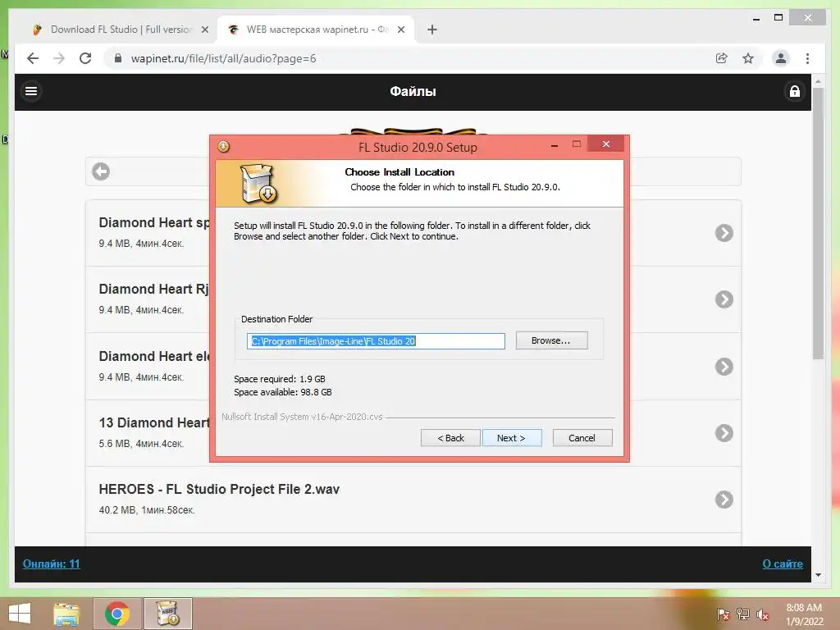Click the installer taskbar icon
This screenshot has height=630, width=840.
(167, 614)
